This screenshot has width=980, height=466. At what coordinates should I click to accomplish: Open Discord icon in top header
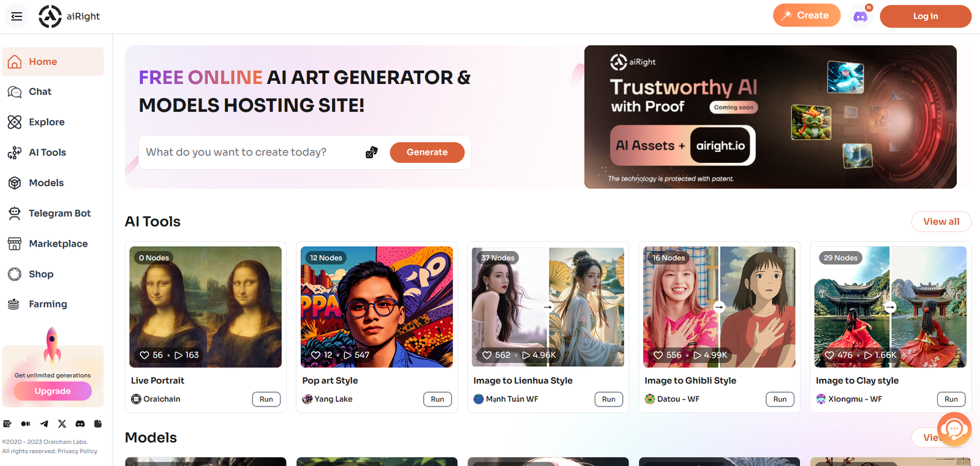click(861, 17)
